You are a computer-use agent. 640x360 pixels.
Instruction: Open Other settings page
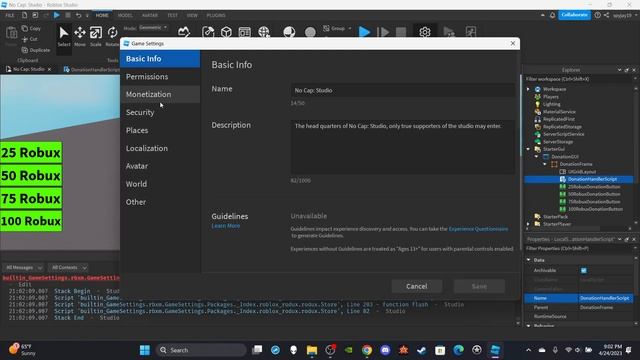coord(160,202)
